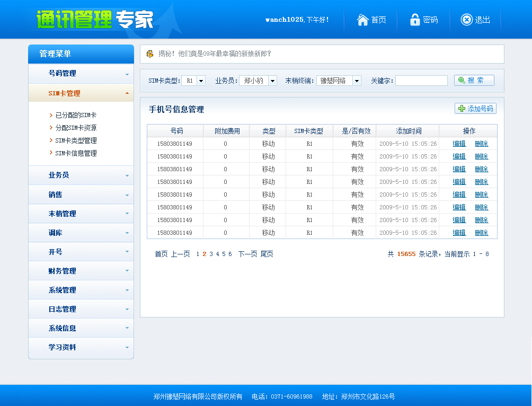The width and height of the screenshot is (532, 406).
Task: Expand the 学习资料 menu section
Action: pos(81,347)
